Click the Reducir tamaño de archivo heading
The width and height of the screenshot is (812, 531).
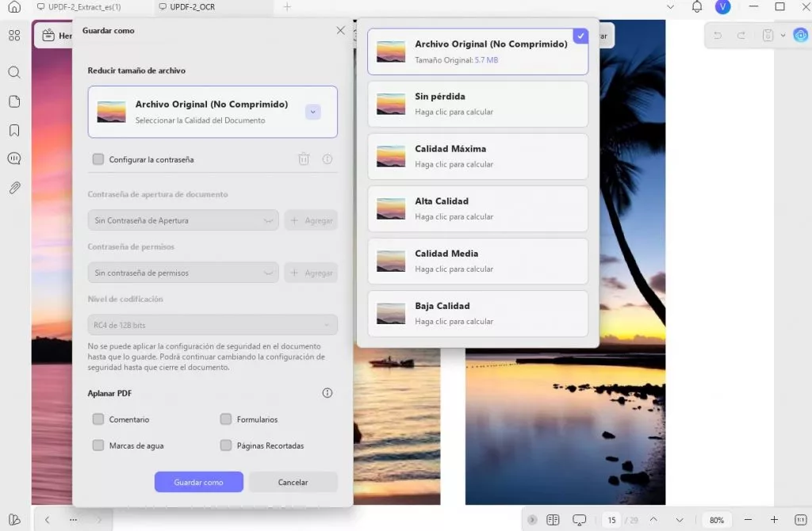pyautogui.click(x=136, y=71)
